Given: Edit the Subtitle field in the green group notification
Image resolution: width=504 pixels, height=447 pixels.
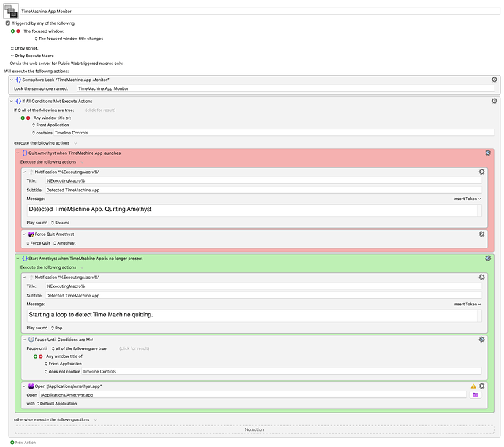Looking at the screenshot, I should [x=263, y=296].
